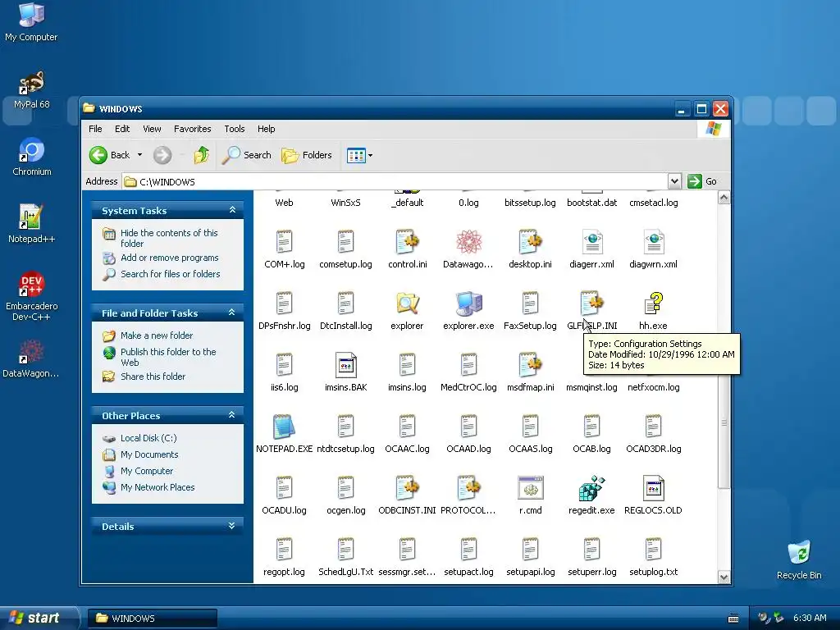Viewport: 840px width, 630px height.
Task: Toggle the Folders pane button
Action: click(307, 155)
